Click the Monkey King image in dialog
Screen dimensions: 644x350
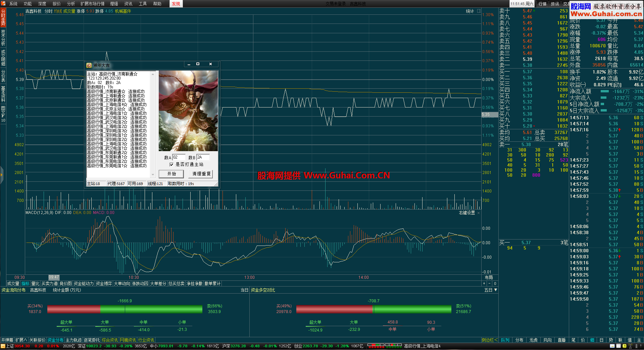188,111
